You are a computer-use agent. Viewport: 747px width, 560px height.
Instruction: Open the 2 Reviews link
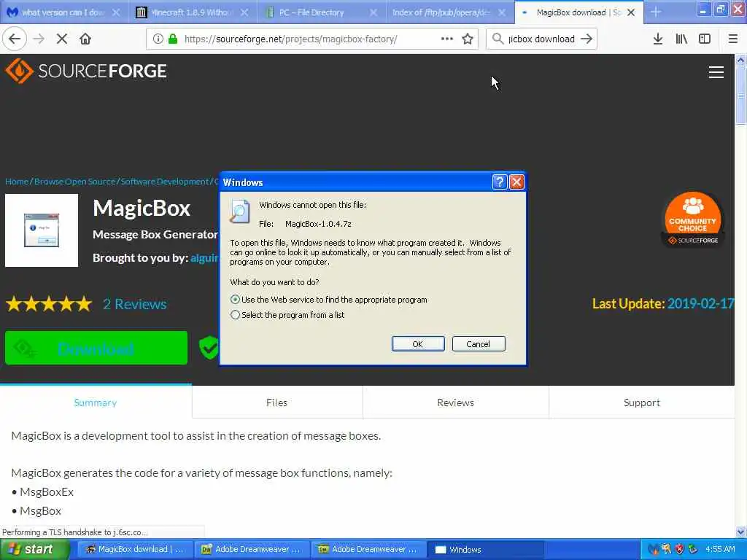[x=135, y=304]
